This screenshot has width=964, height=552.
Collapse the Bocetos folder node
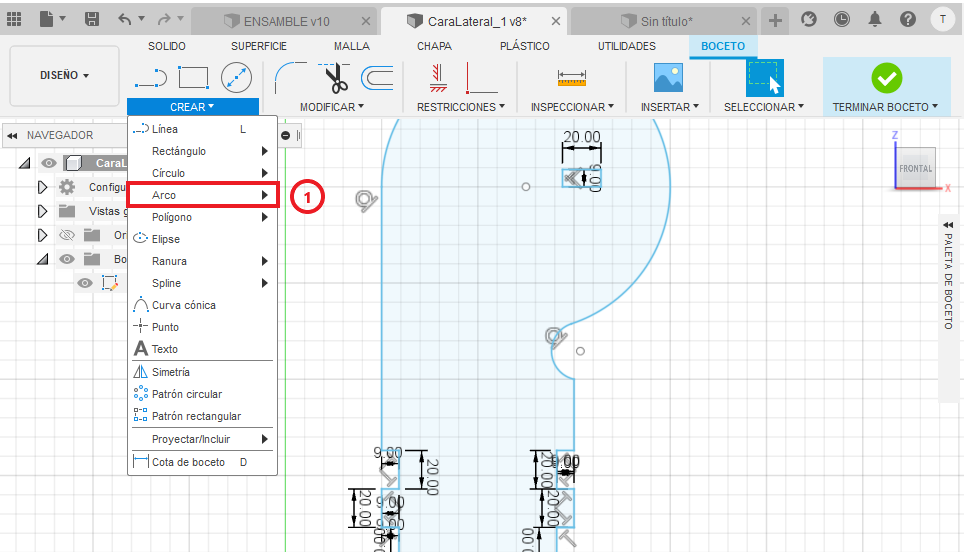[x=42, y=259]
